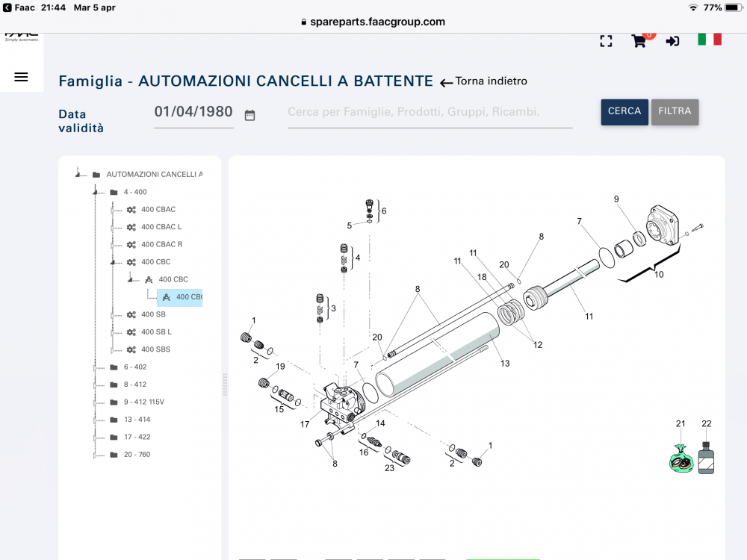
Task: Click the login arrow icon
Action: [x=672, y=41]
